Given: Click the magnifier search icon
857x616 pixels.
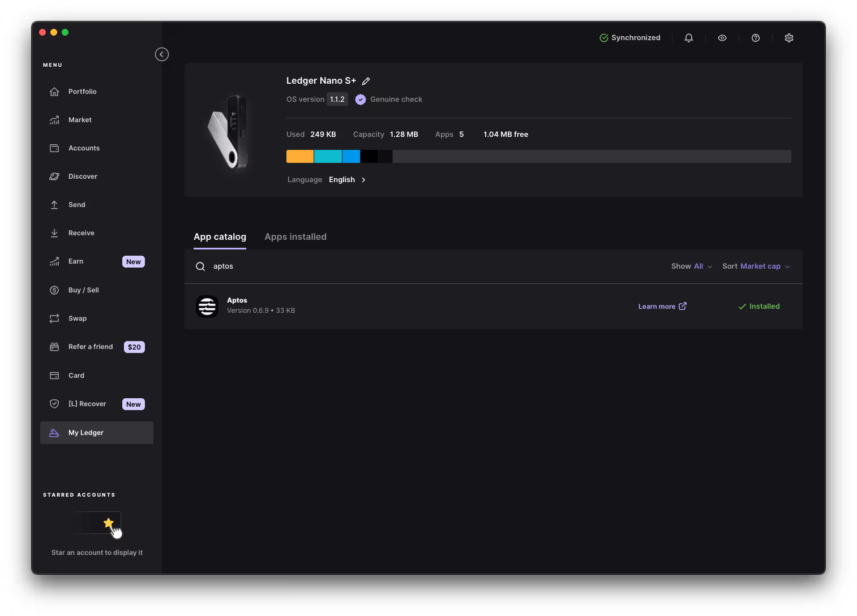Looking at the screenshot, I should point(200,266).
